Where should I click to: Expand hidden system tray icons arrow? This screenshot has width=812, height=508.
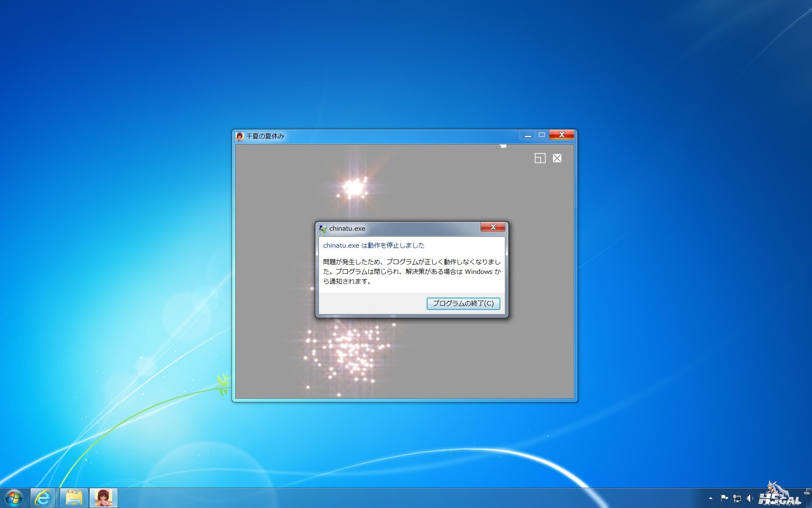pos(710,498)
